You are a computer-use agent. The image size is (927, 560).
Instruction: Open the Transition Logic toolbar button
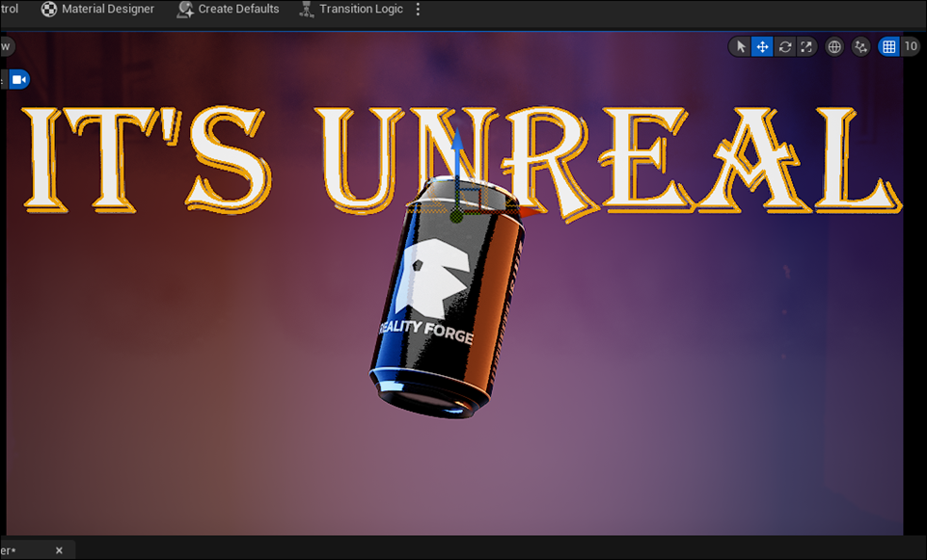pos(351,9)
